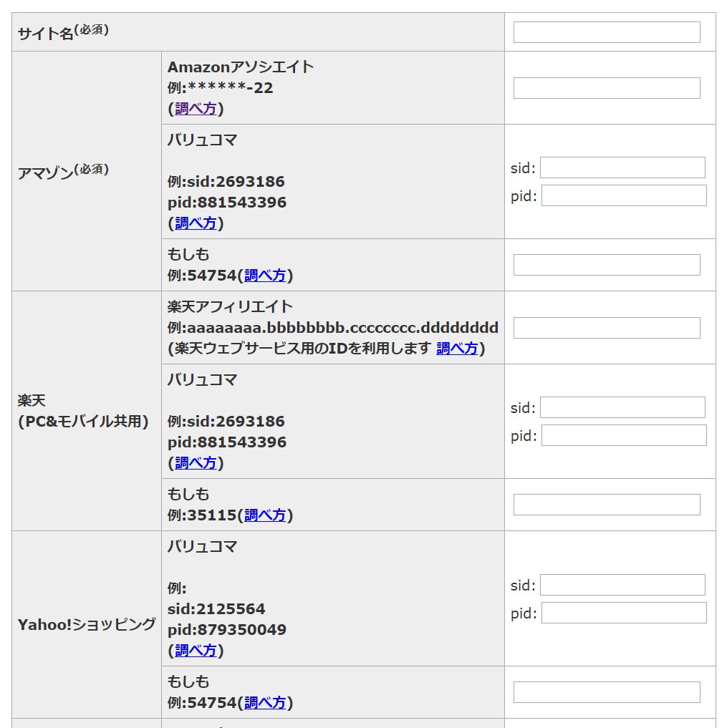Click the pid field for 楽天 バリュコマ
Image resolution: width=727 pixels, height=728 pixels.
[624, 435]
